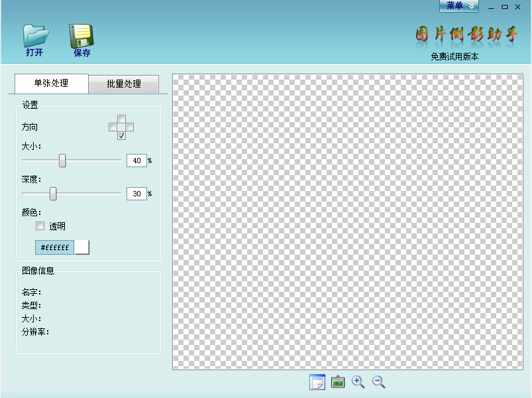Image resolution: width=532 pixels, height=398 pixels.
Task: Open the 菜单 dropdown menu
Action: click(x=458, y=6)
